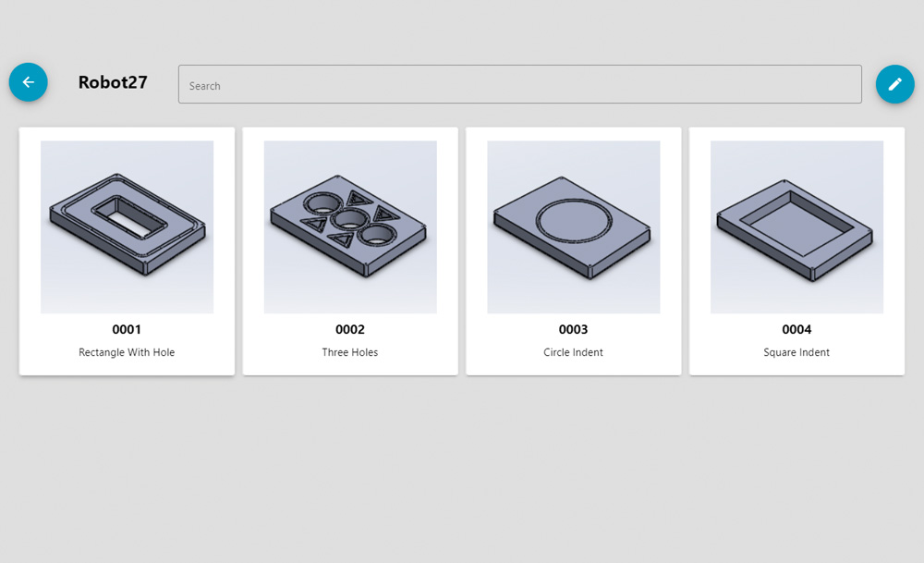Screen dimensions: 924x563
Task: Open the Square Indent part image
Action: [x=796, y=226]
